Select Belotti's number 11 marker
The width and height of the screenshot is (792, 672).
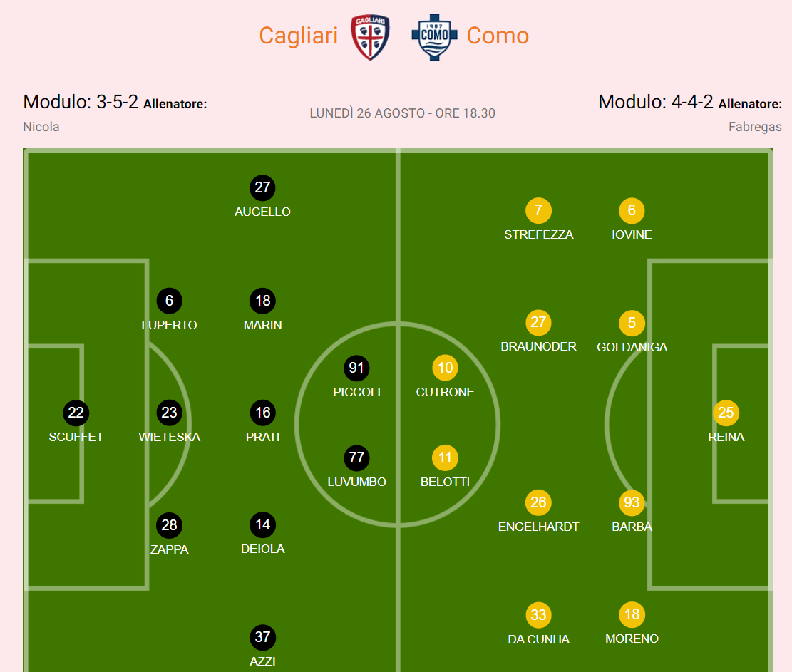tap(445, 458)
